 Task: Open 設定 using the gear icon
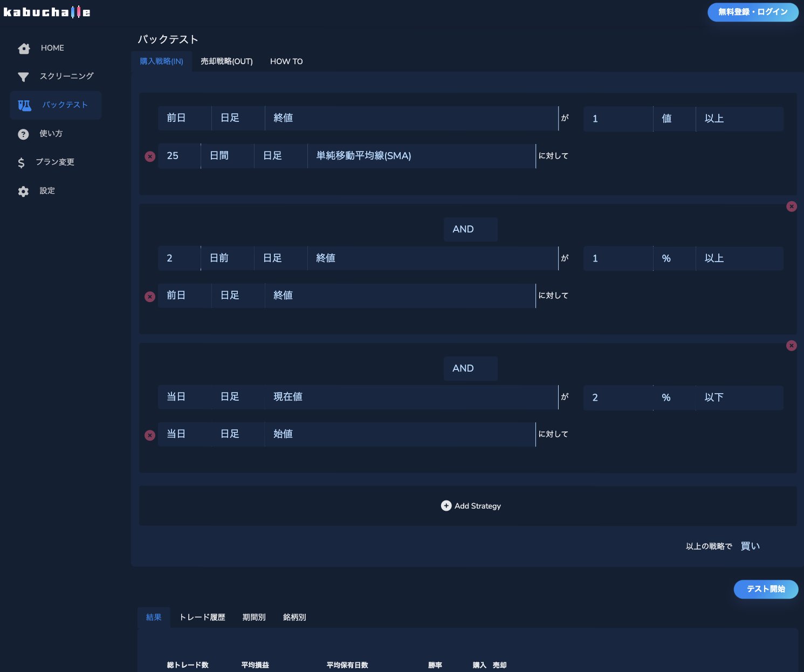coord(23,191)
